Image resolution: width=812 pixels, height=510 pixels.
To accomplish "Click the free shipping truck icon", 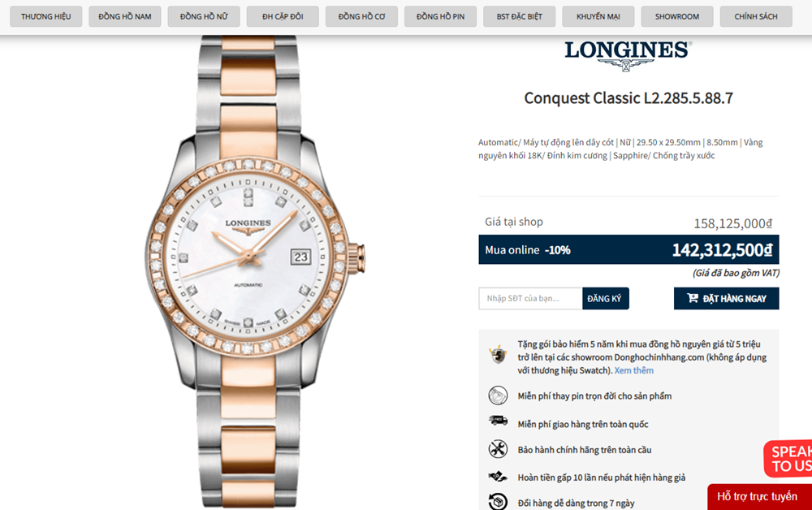I will coord(498,421).
